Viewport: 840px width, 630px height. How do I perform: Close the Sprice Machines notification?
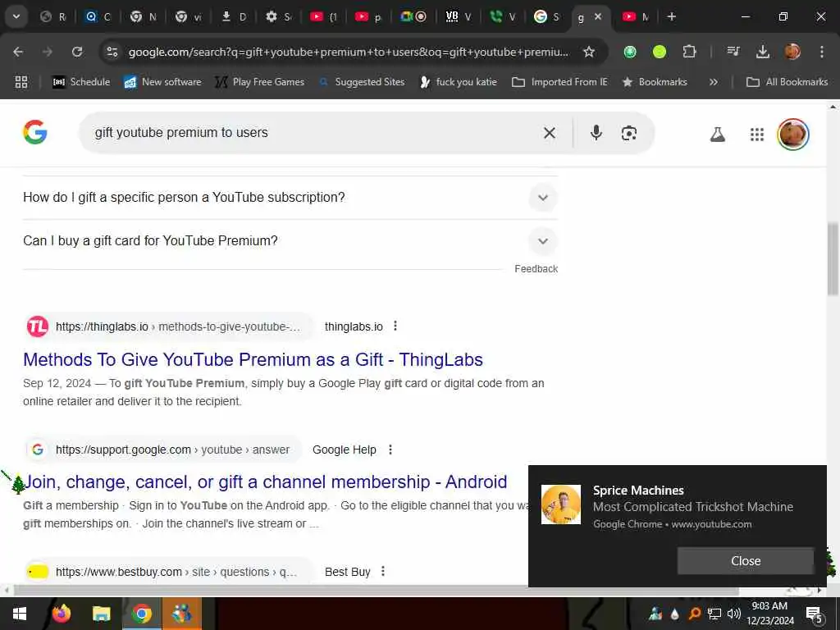(x=745, y=561)
